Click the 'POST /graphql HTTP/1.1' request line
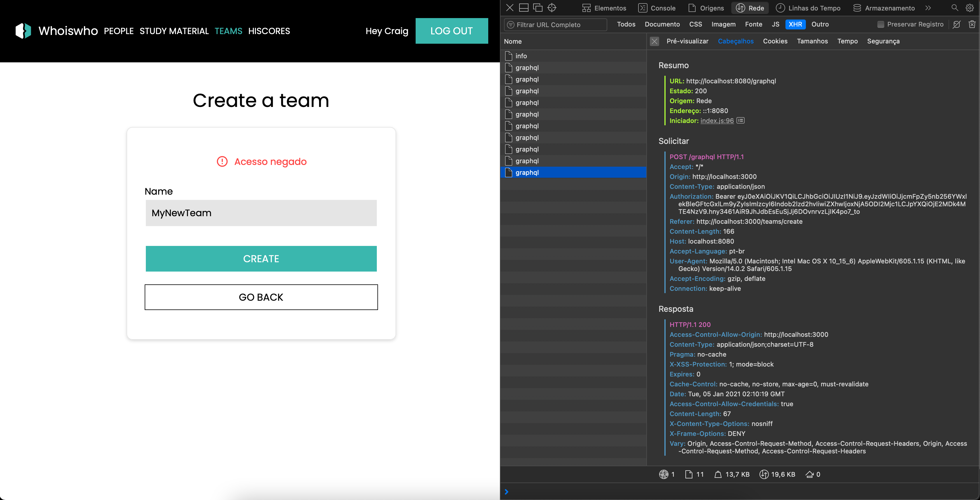This screenshot has width=980, height=500. 706,157
